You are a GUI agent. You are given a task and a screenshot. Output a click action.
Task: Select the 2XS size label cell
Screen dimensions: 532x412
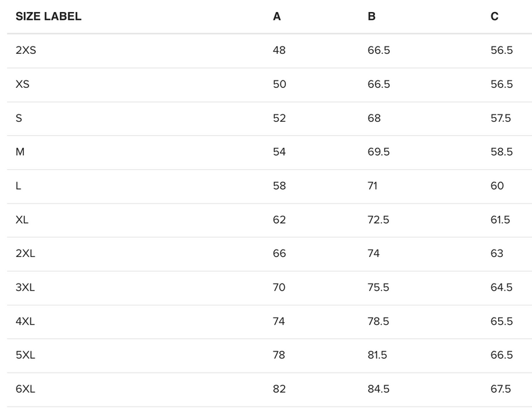tap(25, 51)
